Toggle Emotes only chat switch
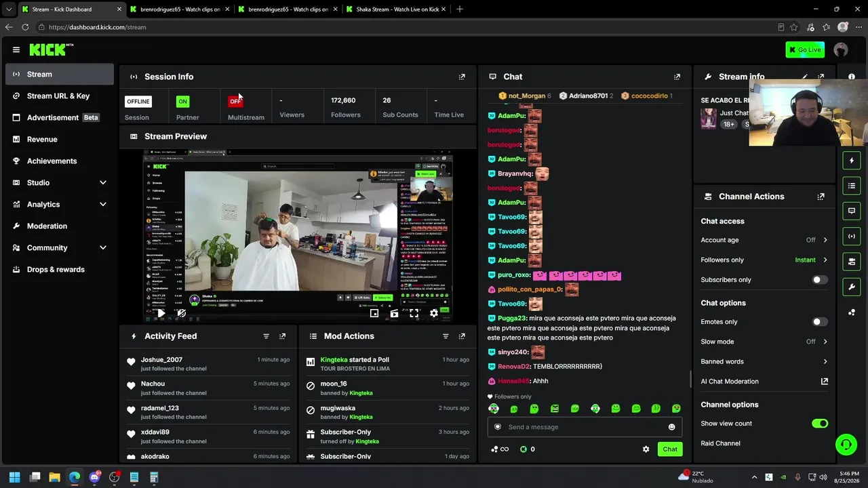 tap(820, 322)
